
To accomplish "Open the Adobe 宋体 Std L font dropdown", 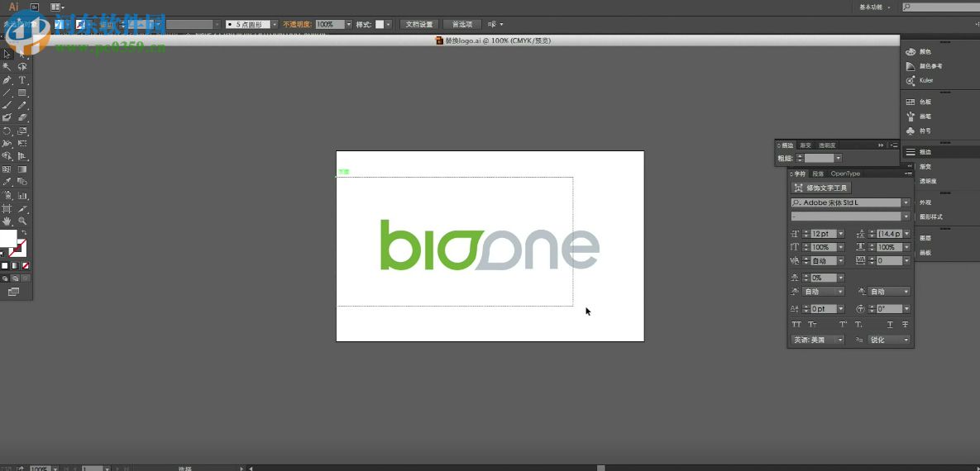I will point(906,202).
